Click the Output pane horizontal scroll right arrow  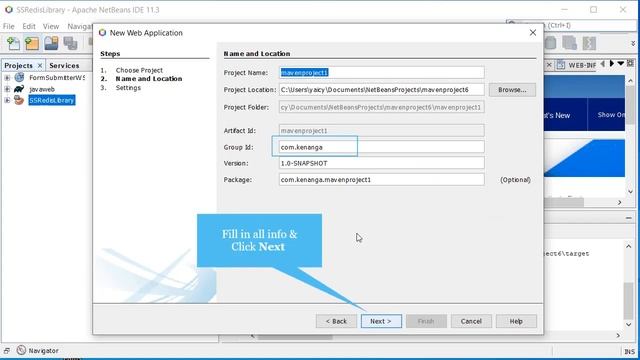tap(618, 336)
